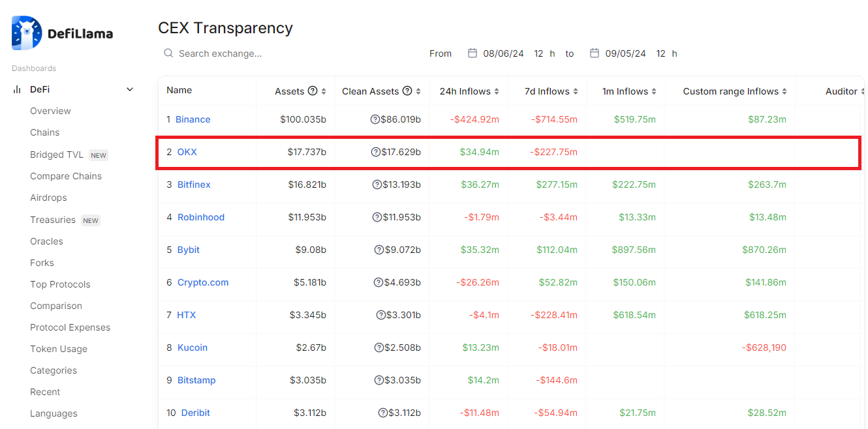Click the DeFi bar chart icon
The image size is (868, 429).
coord(17,89)
